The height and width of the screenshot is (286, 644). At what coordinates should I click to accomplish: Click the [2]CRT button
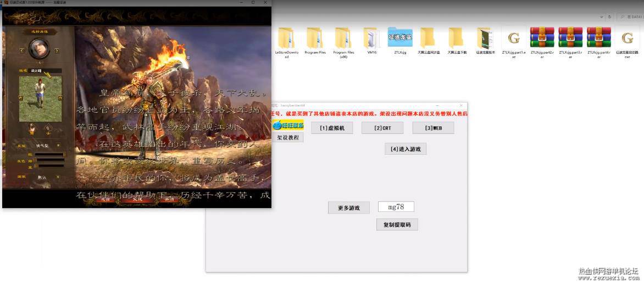coord(382,128)
